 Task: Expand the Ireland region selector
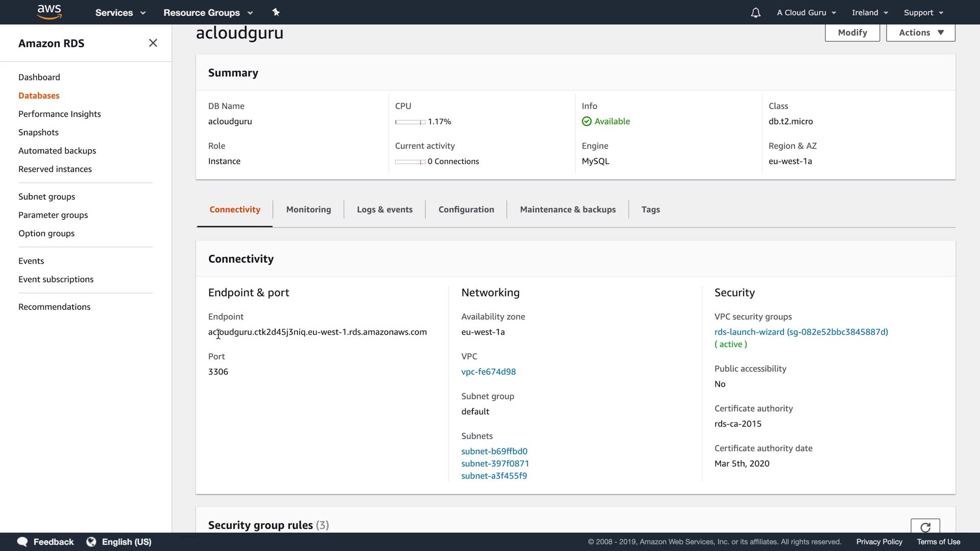click(x=870, y=13)
